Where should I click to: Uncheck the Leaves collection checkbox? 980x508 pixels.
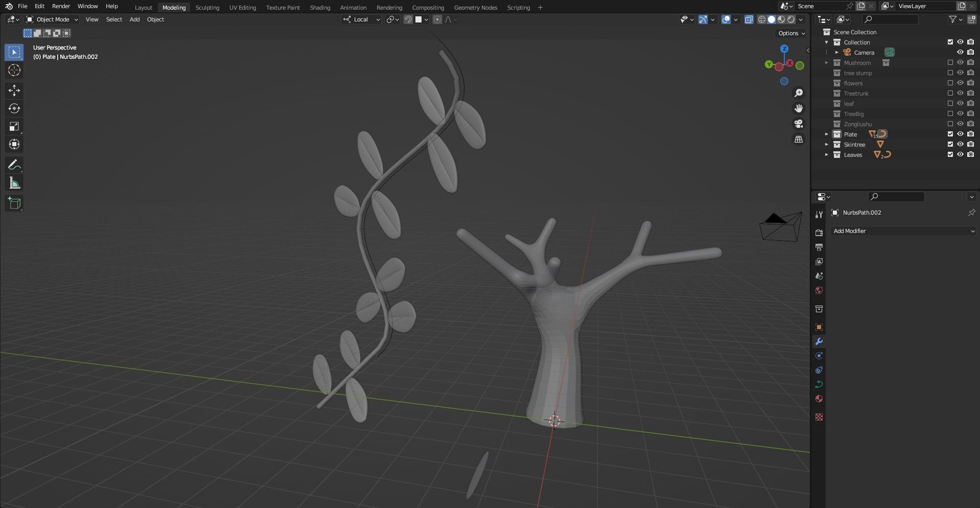click(x=950, y=155)
